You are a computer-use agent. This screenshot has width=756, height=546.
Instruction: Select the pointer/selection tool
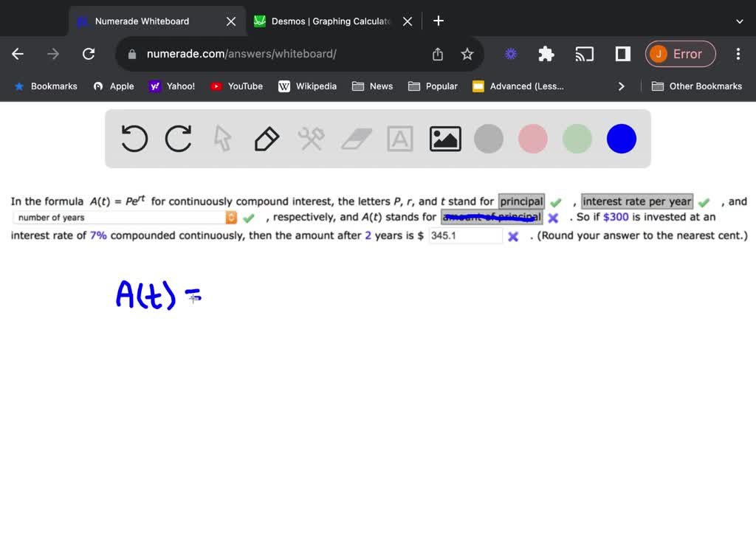(x=222, y=138)
